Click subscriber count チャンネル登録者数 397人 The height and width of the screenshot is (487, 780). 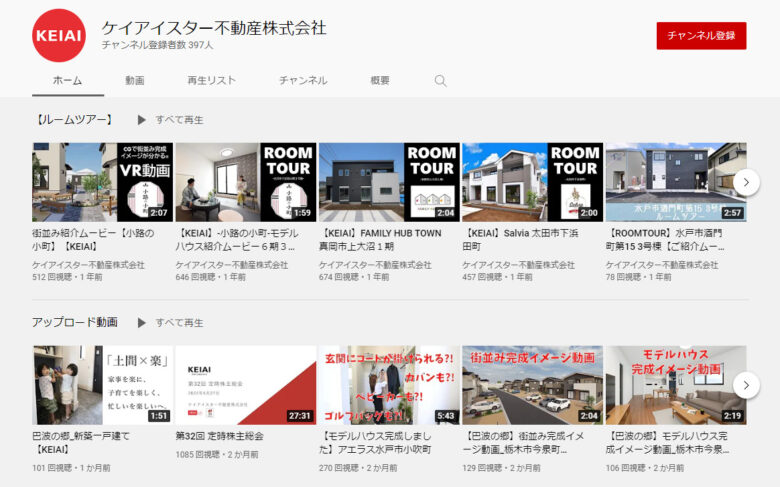click(x=157, y=45)
